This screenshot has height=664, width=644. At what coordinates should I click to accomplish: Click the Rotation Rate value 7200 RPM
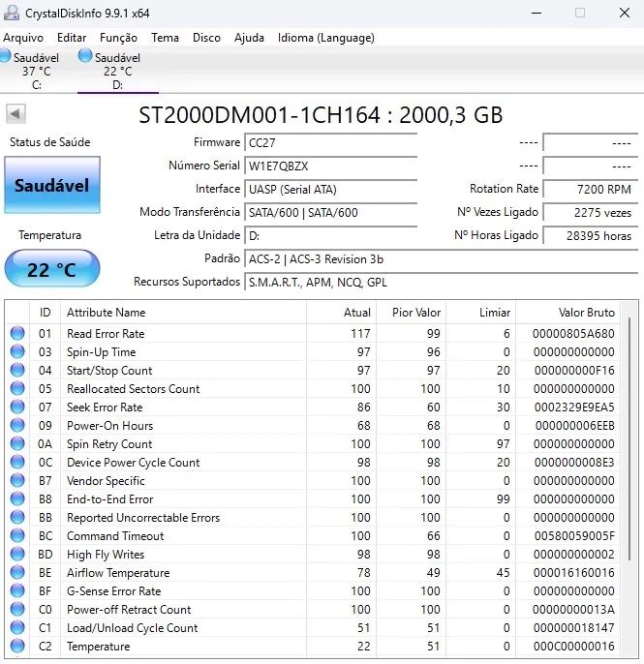coord(590,189)
